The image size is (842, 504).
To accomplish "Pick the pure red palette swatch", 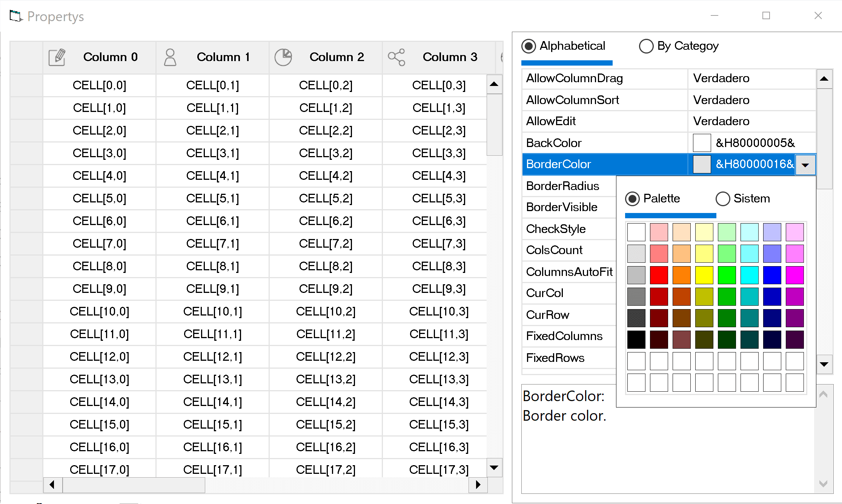I will coord(659,275).
